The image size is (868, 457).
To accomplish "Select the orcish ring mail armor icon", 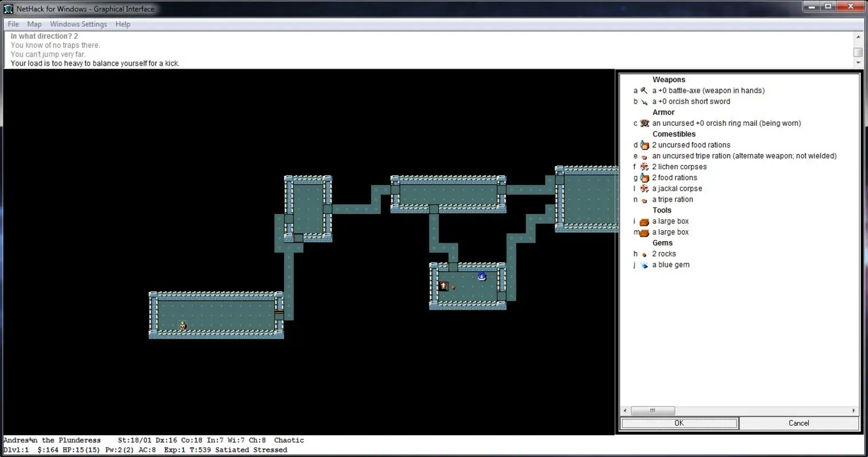I will [x=644, y=123].
